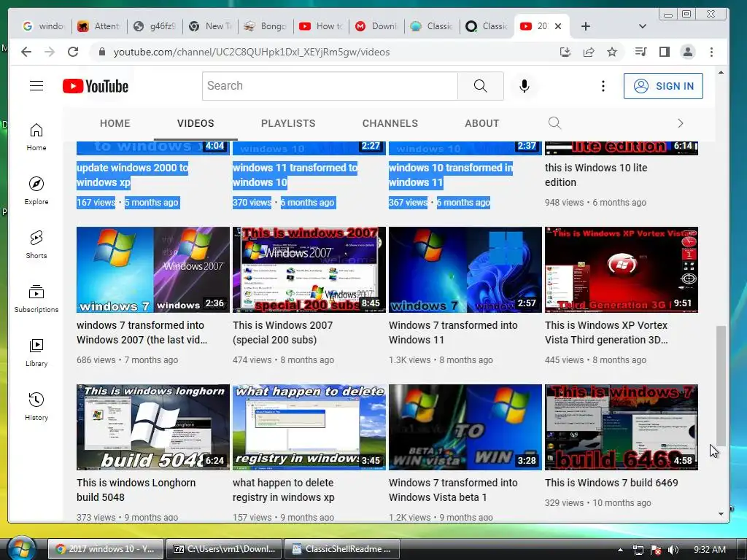The width and height of the screenshot is (747, 560).
Task: Switch to the Google 'windo' browser tab
Action: (44, 26)
